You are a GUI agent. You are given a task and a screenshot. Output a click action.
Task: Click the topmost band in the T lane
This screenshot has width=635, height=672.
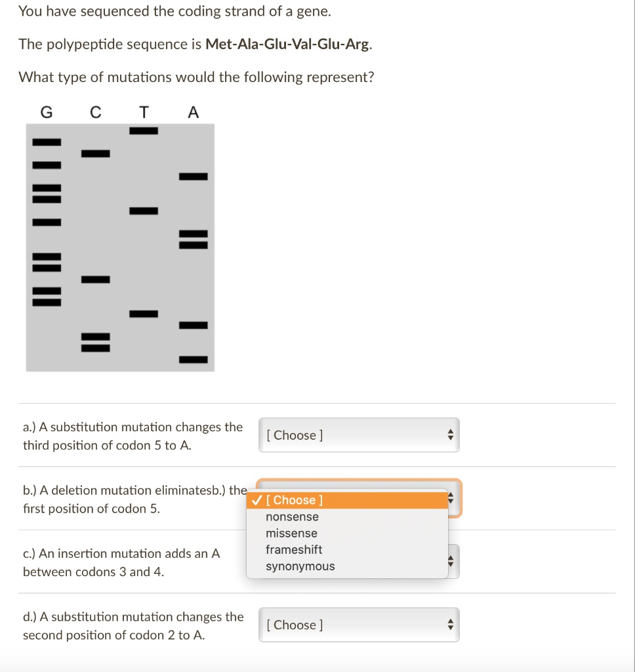[144, 131]
